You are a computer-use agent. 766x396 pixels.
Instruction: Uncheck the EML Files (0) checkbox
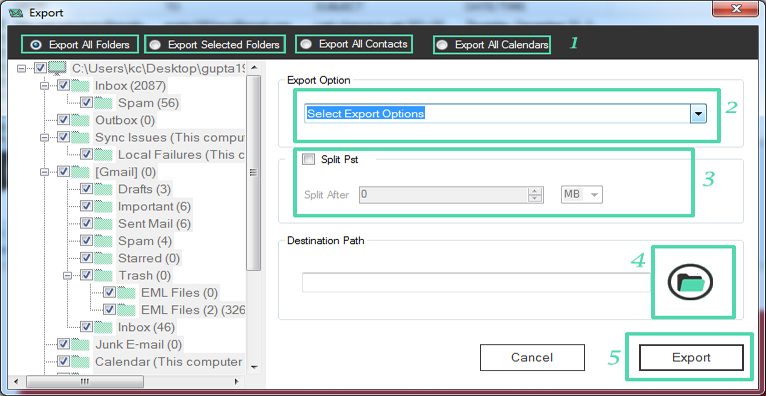109,292
